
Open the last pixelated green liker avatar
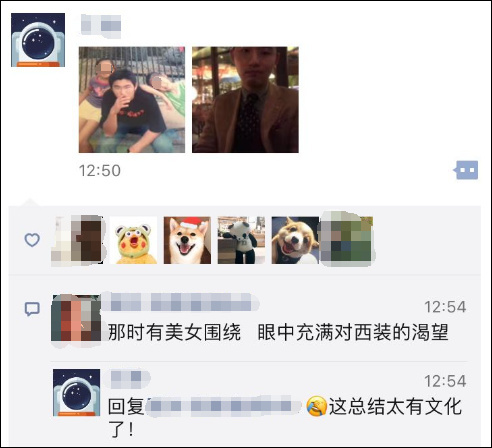point(347,239)
